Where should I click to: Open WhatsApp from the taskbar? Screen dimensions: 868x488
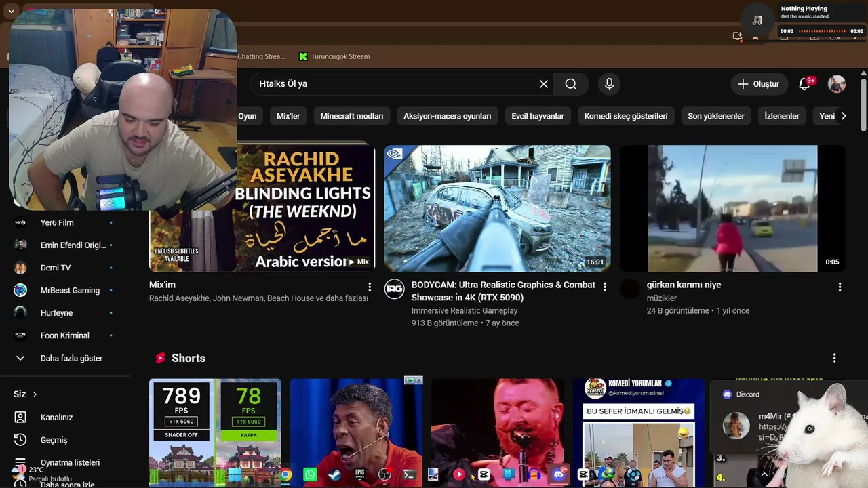[x=310, y=475]
